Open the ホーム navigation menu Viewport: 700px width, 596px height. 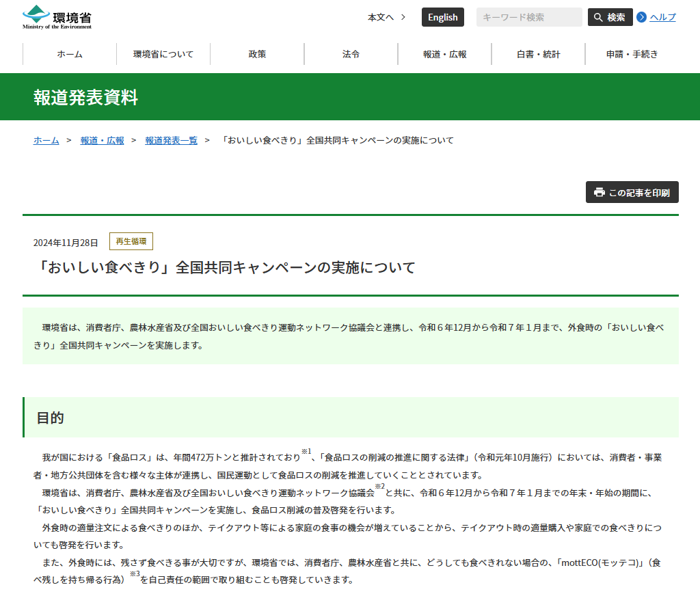(69, 54)
